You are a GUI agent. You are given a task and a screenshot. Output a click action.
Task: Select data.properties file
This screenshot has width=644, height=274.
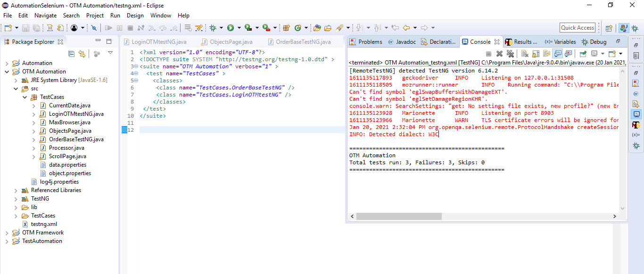(x=63, y=165)
